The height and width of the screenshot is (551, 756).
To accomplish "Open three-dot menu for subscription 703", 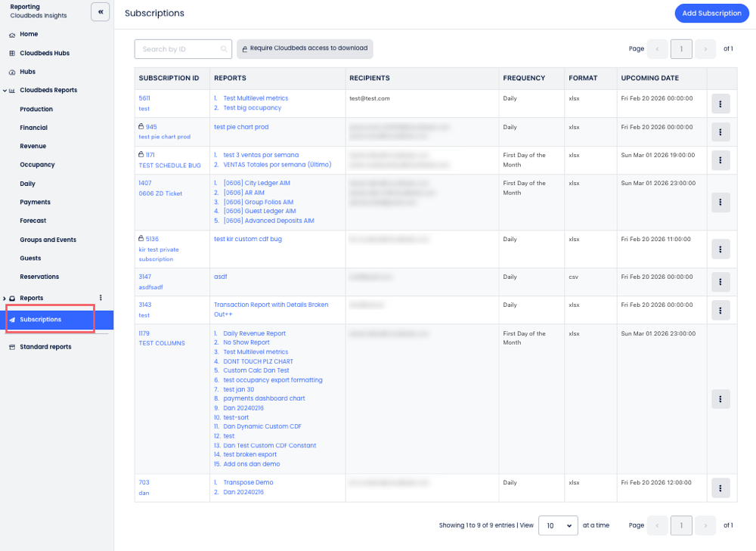I will point(720,488).
